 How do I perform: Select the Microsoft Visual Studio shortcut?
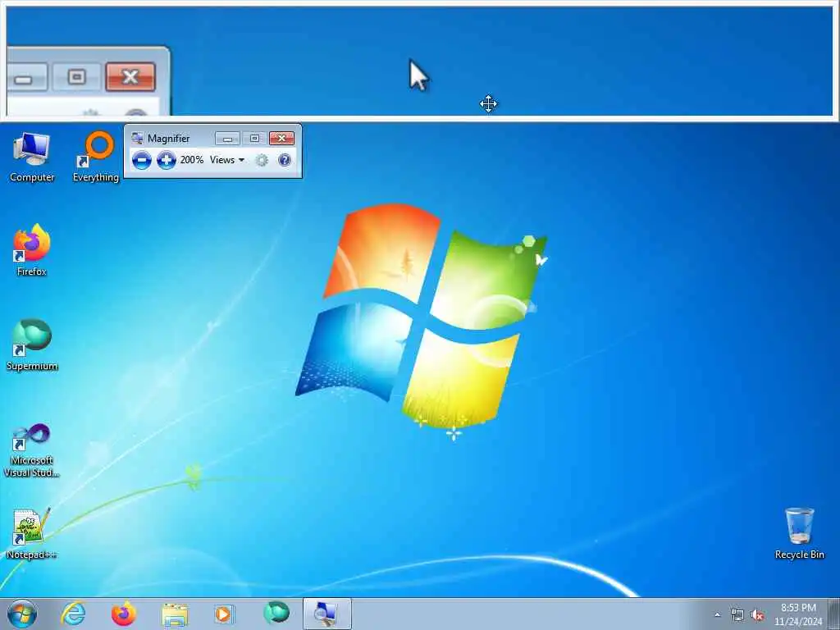pyautogui.click(x=32, y=450)
